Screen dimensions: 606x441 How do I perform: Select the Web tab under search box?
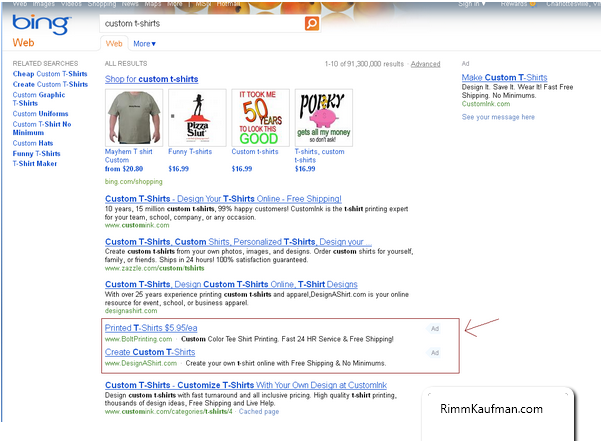pyautogui.click(x=114, y=44)
